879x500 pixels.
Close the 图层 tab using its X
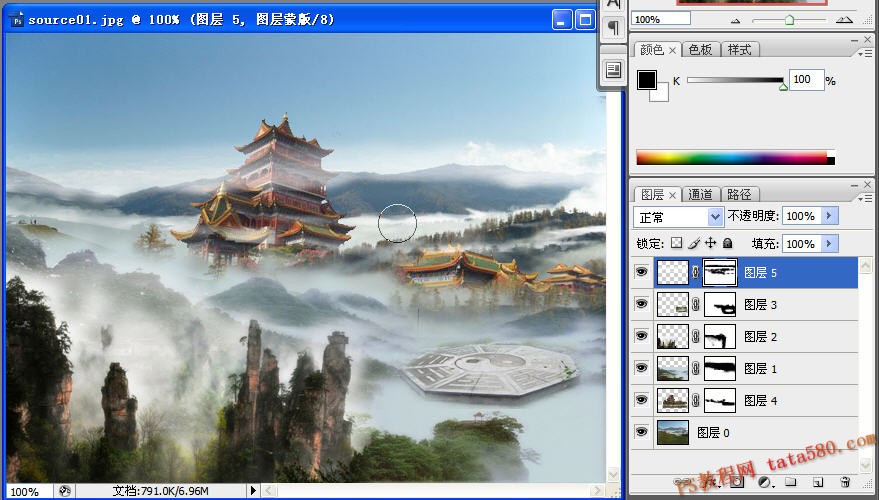[672, 195]
